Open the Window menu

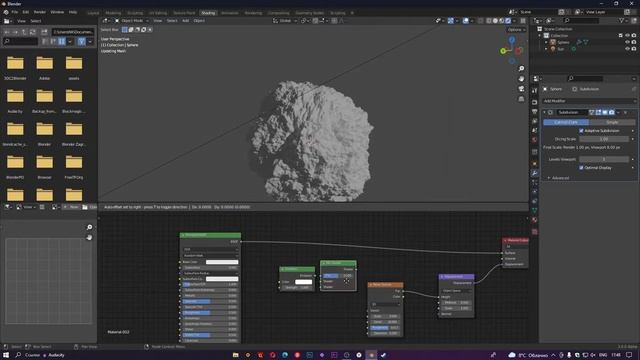pos(57,12)
